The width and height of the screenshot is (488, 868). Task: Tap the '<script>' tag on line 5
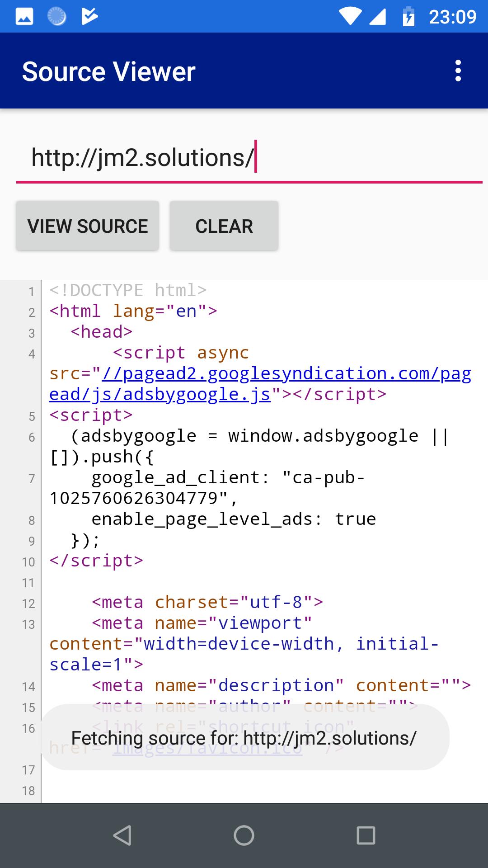click(x=91, y=415)
